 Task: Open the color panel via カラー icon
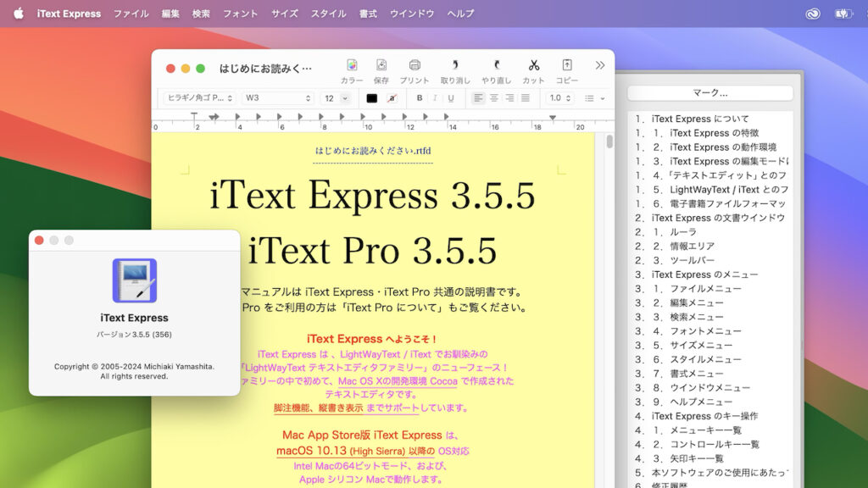pos(351,66)
